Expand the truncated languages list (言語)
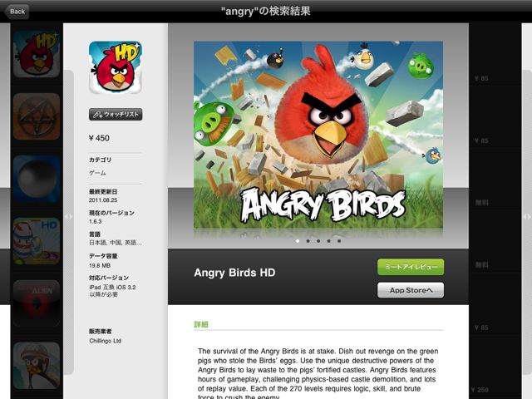The image size is (532, 399). 116,243
